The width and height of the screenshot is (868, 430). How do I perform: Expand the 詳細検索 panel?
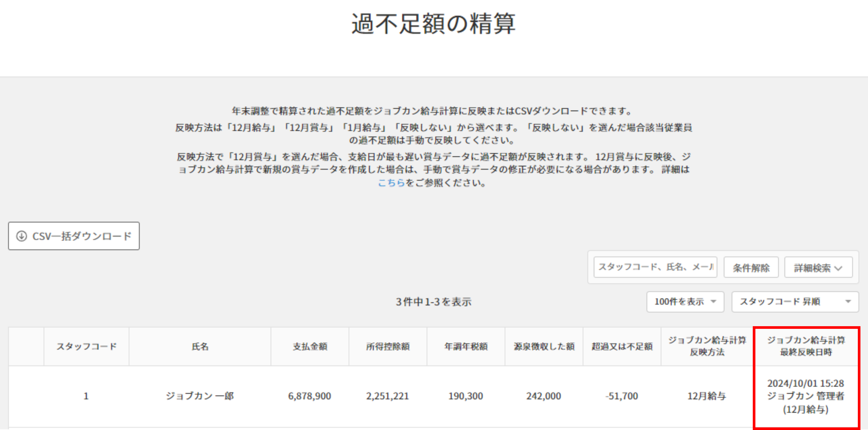[x=818, y=268]
